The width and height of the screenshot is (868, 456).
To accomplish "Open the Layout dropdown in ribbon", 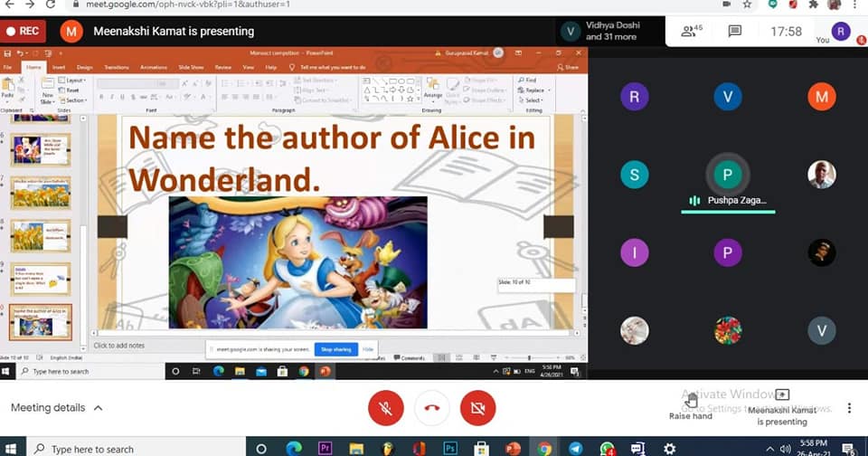I will [74, 81].
